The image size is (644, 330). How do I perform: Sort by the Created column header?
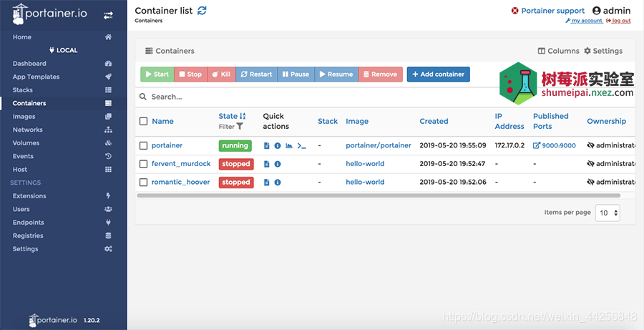coord(434,121)
